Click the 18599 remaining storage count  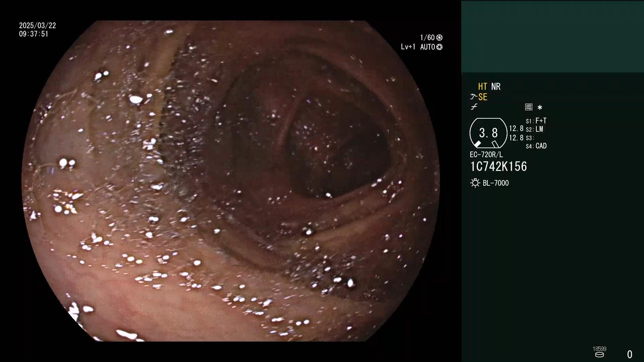[599, 349]
